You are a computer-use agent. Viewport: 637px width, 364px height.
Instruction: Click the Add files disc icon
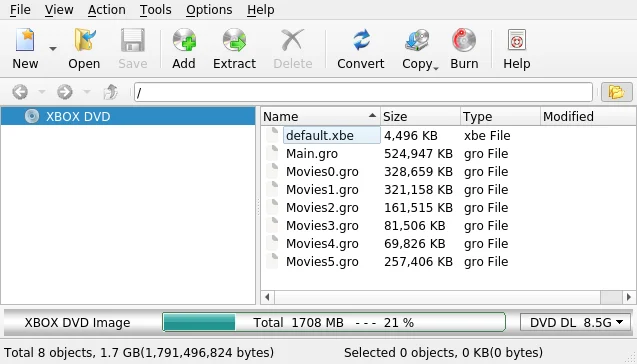(184, 40)
